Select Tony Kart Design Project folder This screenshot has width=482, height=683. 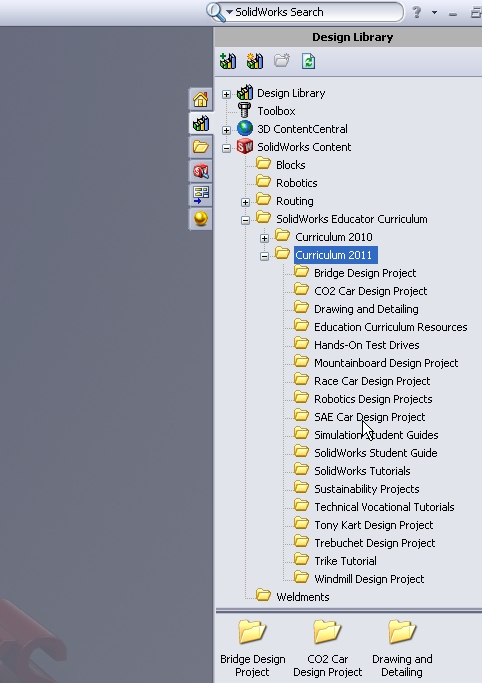(374, 525)
